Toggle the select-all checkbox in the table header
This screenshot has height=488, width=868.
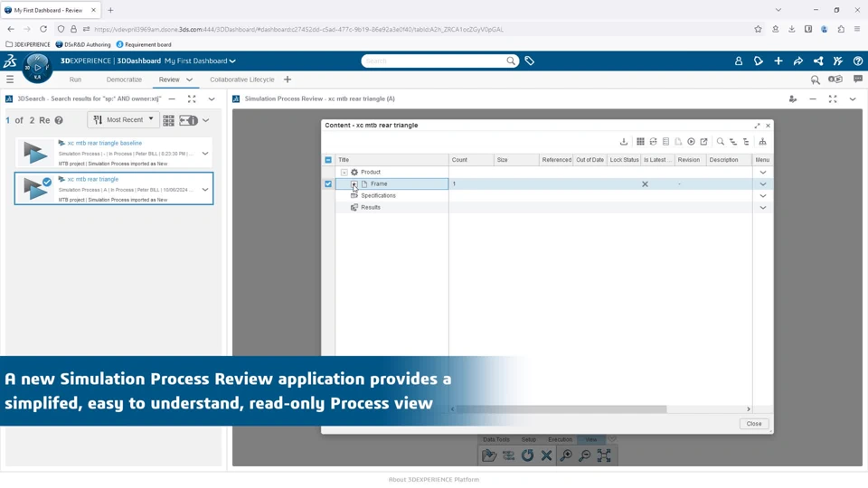[328, 160]
